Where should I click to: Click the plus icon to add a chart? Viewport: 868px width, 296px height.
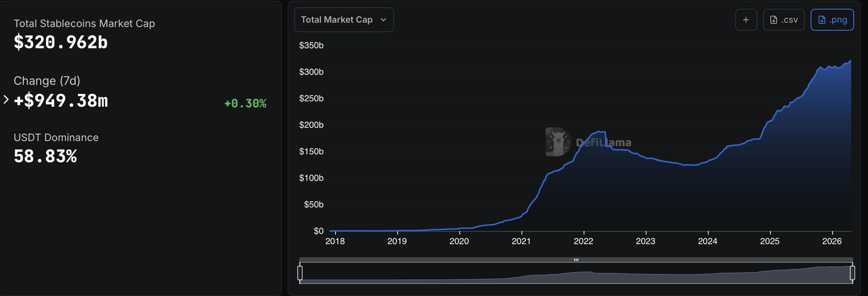(x=746, y=20)
